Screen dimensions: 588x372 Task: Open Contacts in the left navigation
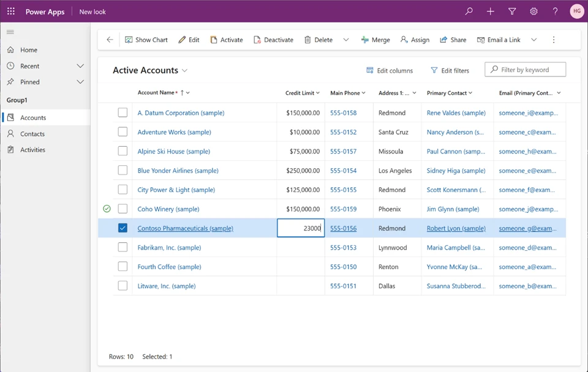[32, 134]
